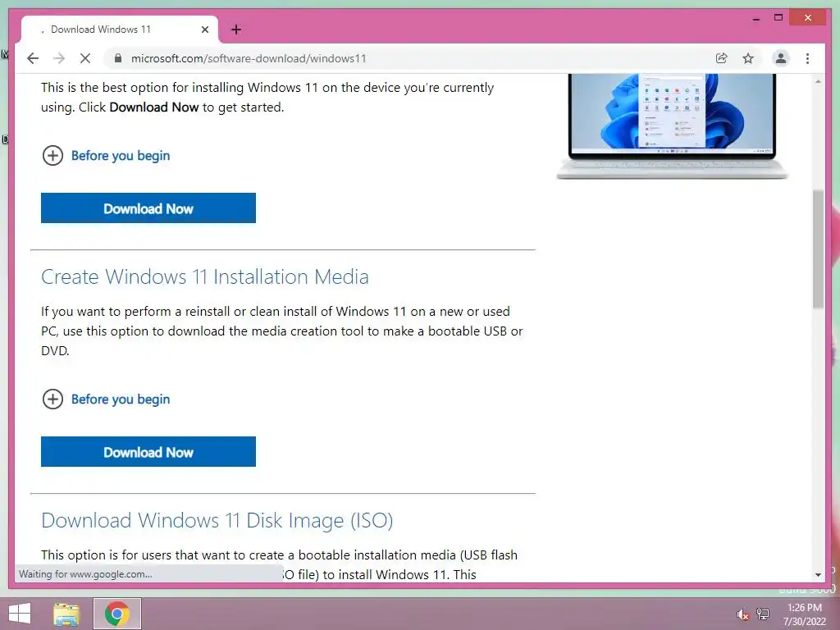The height and width of the screenshot is (630, 840).
Task: Open the Chrome three-dot menu
Action: [808, 58]
